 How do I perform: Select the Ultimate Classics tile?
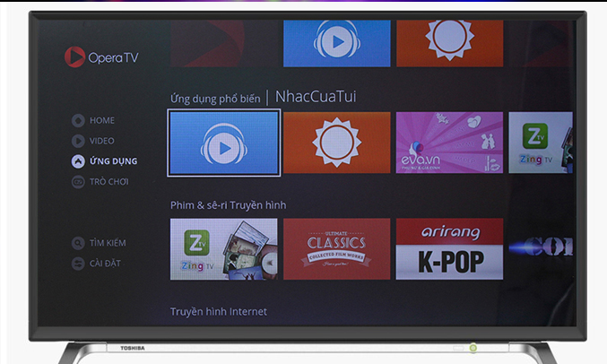pos(337,249)
